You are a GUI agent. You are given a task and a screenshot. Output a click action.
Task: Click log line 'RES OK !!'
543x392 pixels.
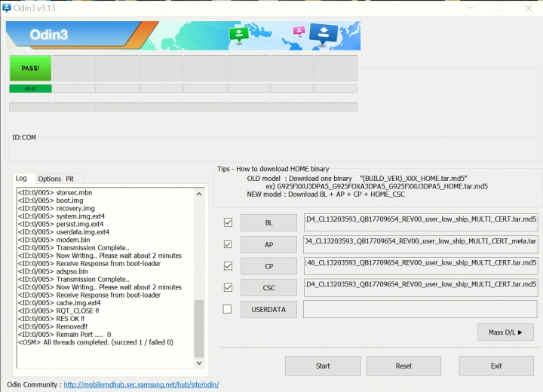coord(51,319)
